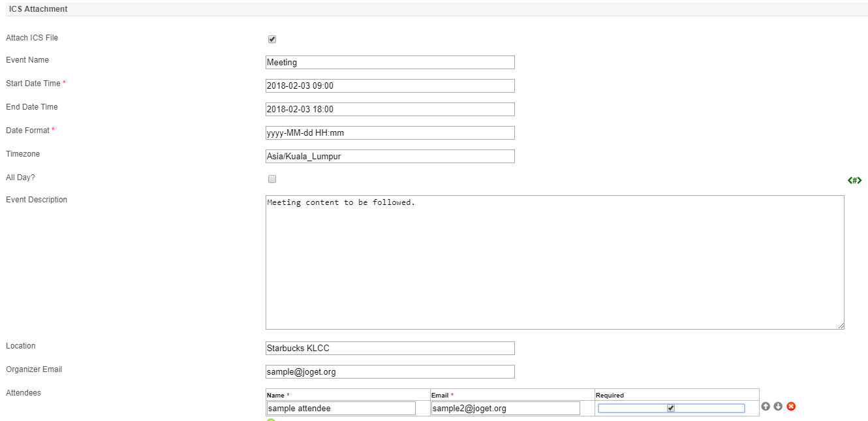Edit the End Date Time field
Viewport: 868px width, 421px height.
point(390,110)
